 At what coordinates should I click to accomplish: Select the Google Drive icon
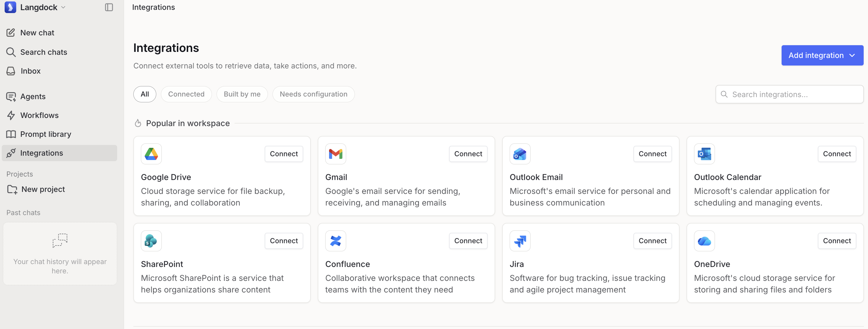[x=151, y=154]
